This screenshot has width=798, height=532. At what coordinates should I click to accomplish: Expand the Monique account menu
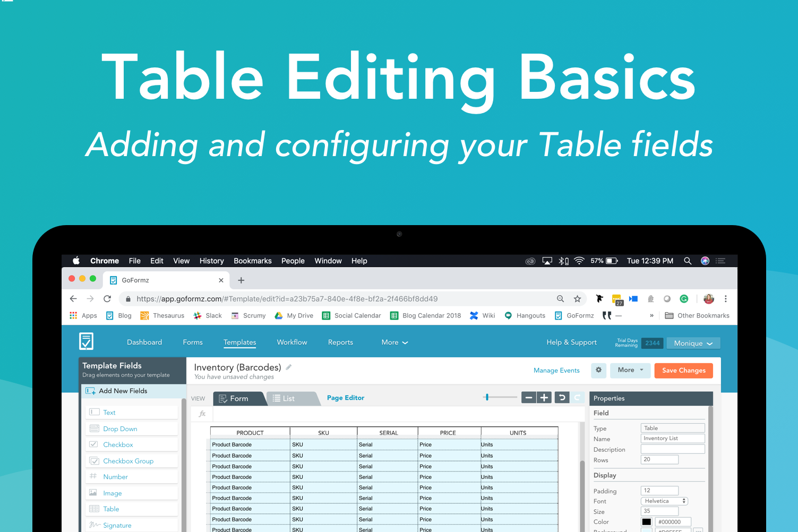693,343
